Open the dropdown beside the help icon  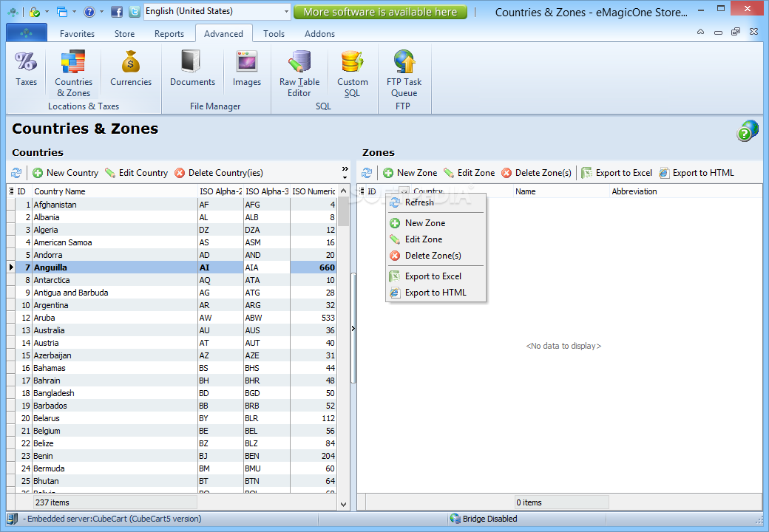click(x=101, y=11)
